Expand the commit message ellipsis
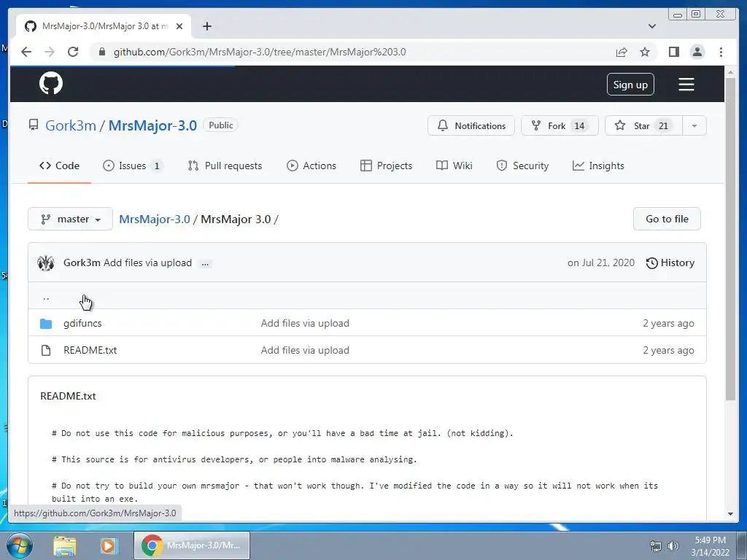This screenshot has width=747, height=560. point(205,263)
